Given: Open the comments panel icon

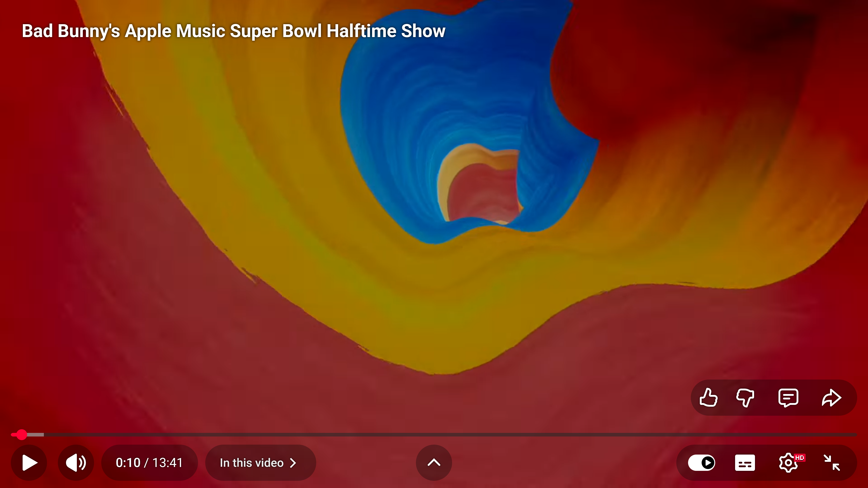Looking at the screenshot, I should tap(788, 398).
